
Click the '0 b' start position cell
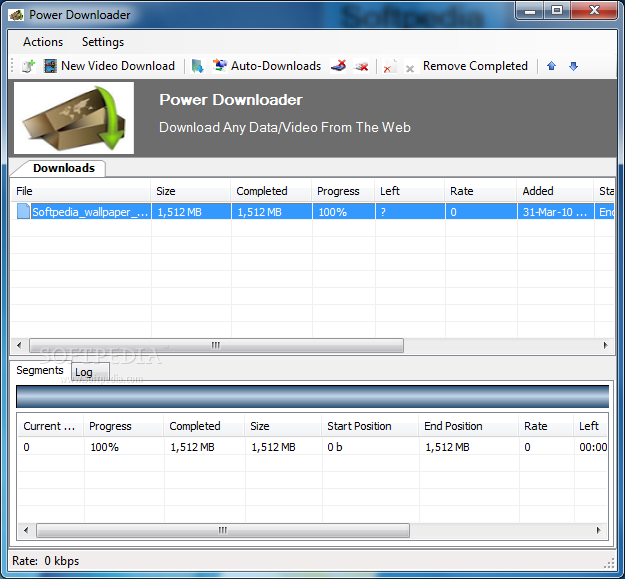click(370, 447)
